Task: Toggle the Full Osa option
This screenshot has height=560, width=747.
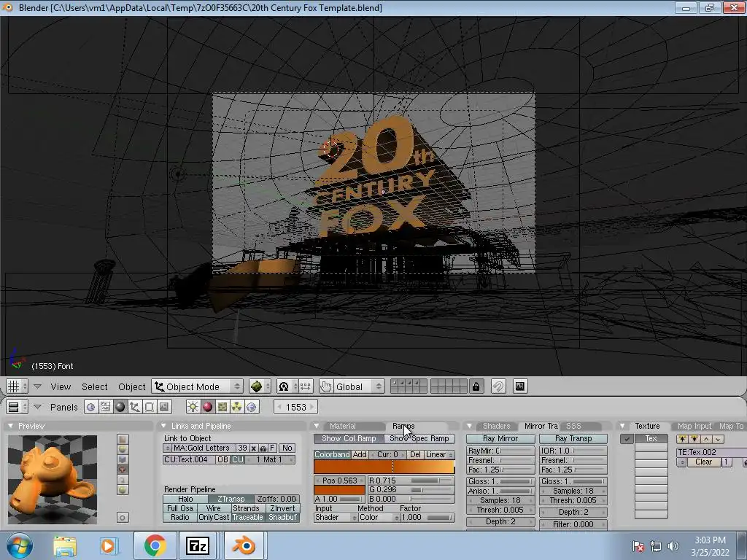Action: click(180, 508)
